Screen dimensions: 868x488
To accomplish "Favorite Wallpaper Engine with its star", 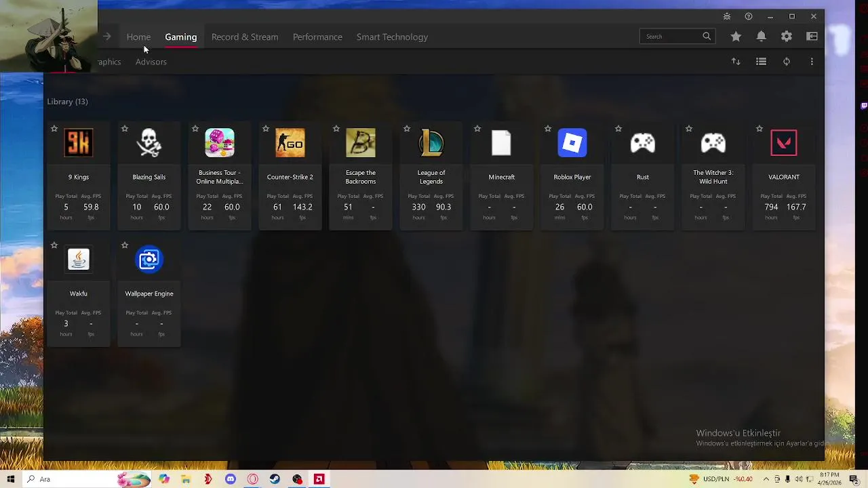I will tap(125, 245).
